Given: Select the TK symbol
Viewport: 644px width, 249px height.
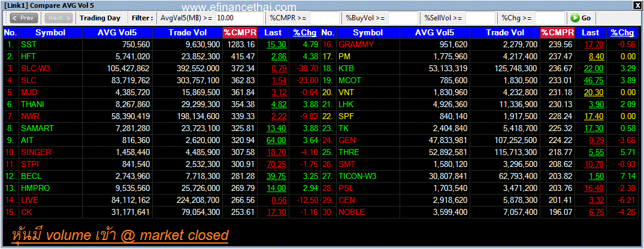Looking at the screenshot, I should pyautogui.click(x=343, y=129).
